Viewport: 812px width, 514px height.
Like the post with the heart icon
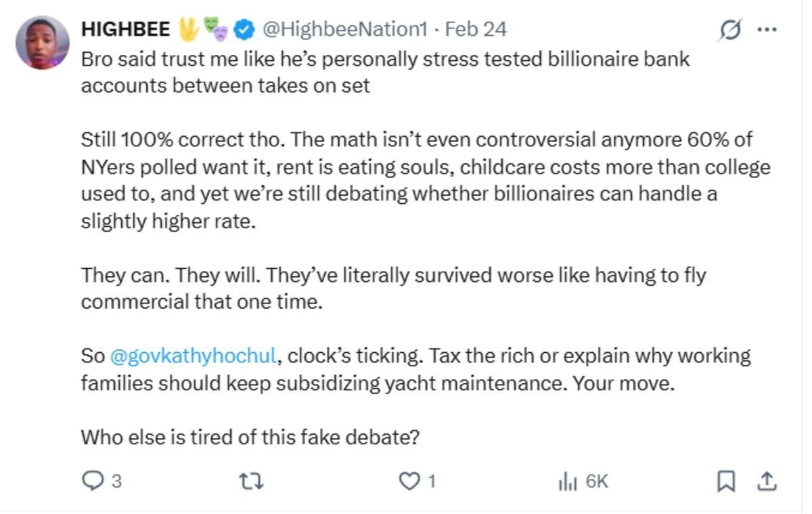(x=409, y=481)
